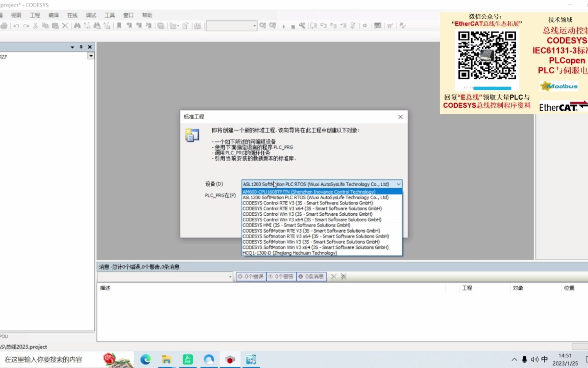
Task: Click the Start play icon
Action: [283, 26]
